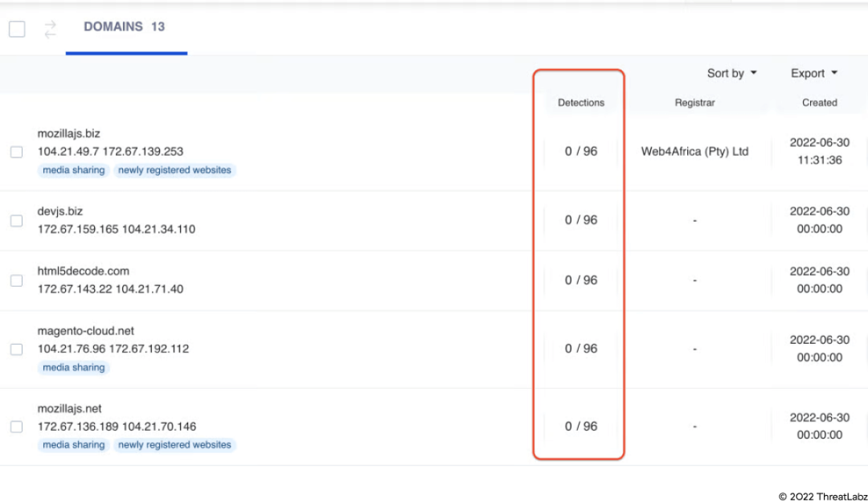Check the box for mozillajs.biz
868x503 pixels.
[16, 152]
